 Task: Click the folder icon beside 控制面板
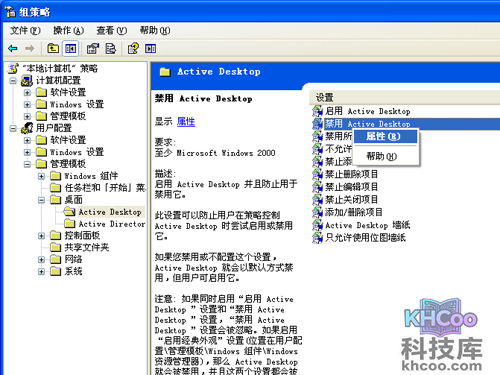click(x=55, y=235)
